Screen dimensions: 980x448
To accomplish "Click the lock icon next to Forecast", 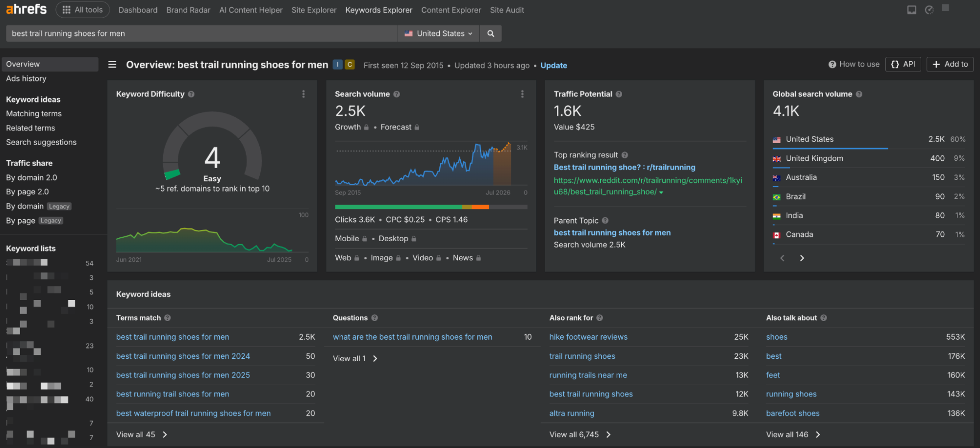I will [x=417, y=127].
